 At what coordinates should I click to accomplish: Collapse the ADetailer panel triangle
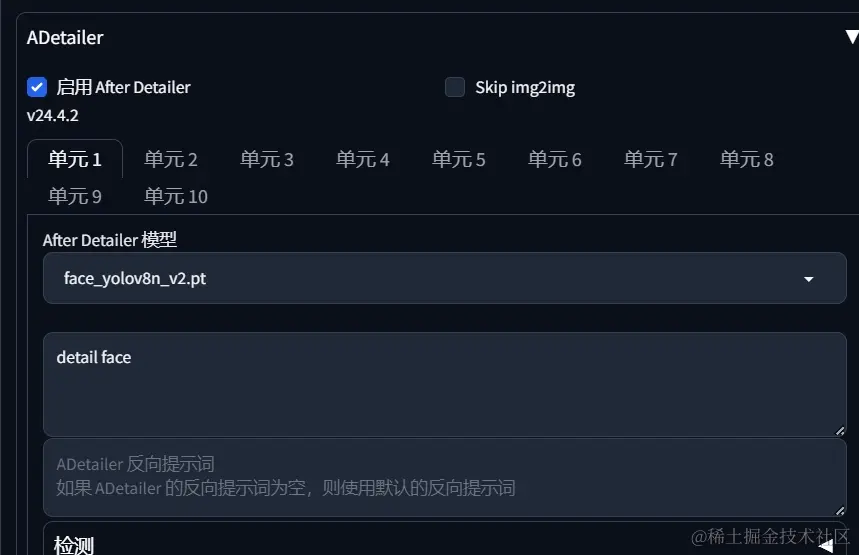(x=852, y=37)
